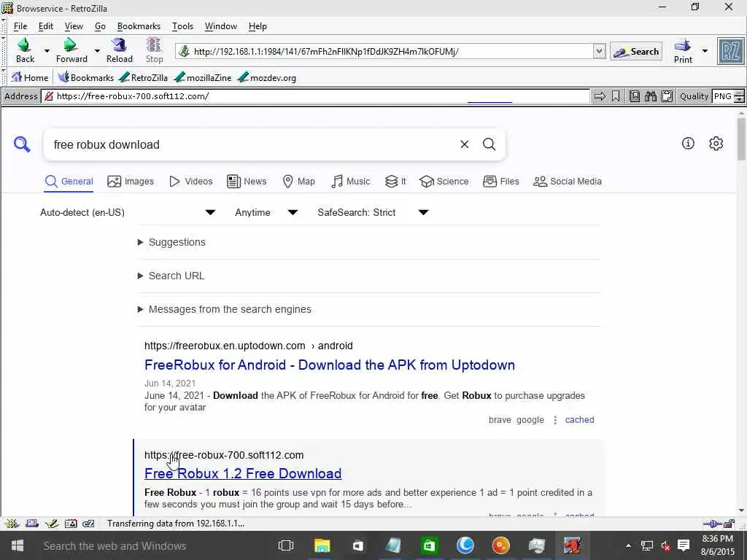The width and height of the screenshot is (747, 560).
Task: Click the Browservice address input field
Action: (x=315, y=96)
